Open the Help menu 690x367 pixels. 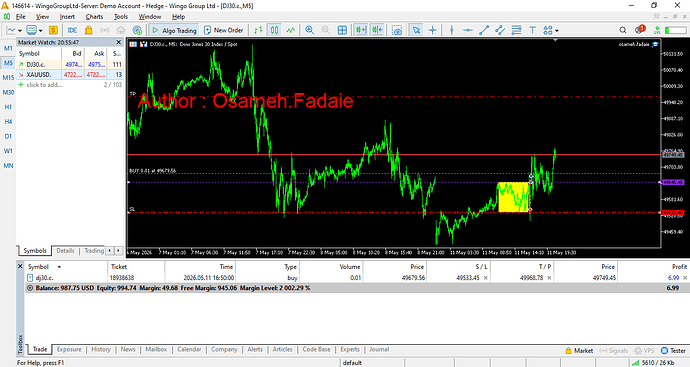178,17
